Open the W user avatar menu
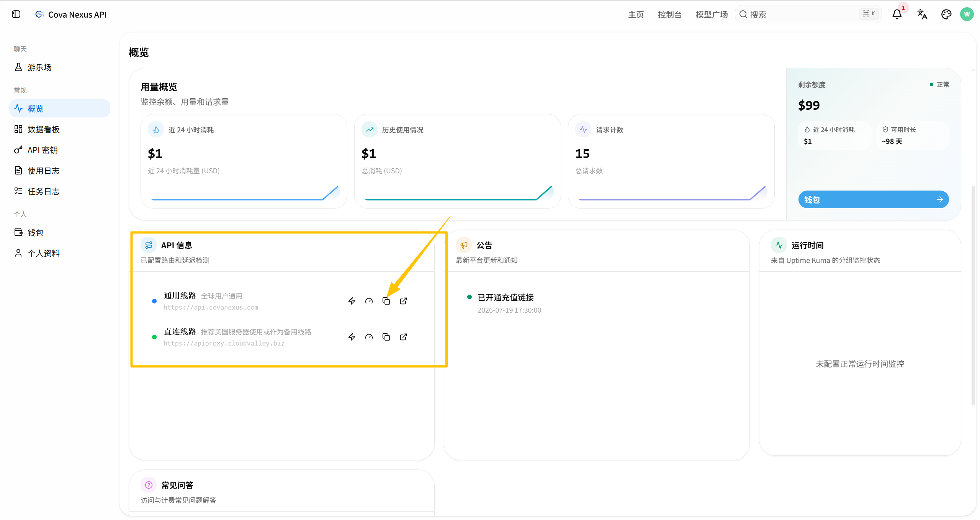 (967, 15)
